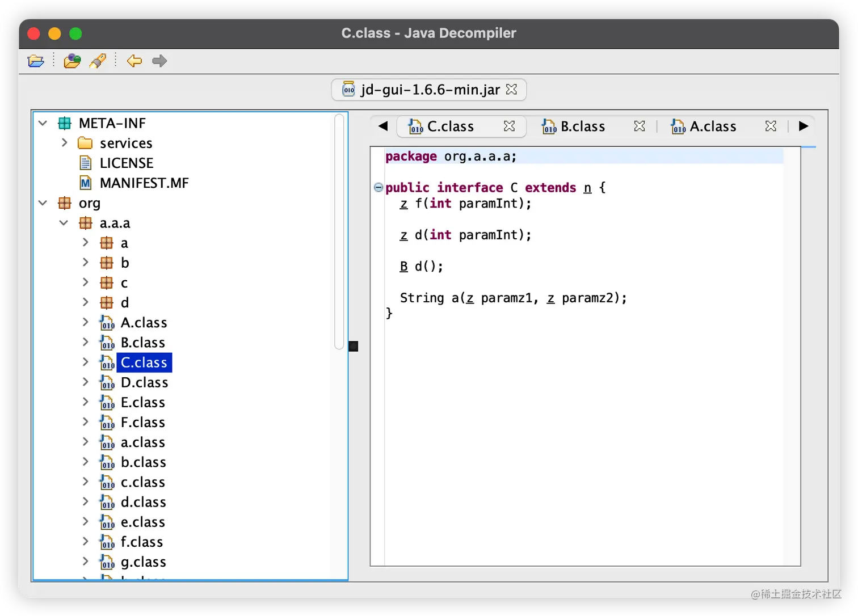The image size is (858, 616).
Task: Expand the uppercase A.class tree node
Action: point(85,322)
